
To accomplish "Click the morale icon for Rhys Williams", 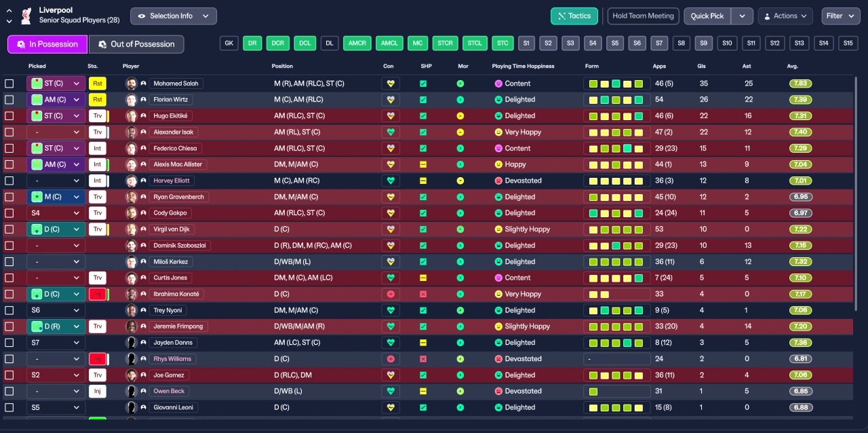I will click(460, 359).
